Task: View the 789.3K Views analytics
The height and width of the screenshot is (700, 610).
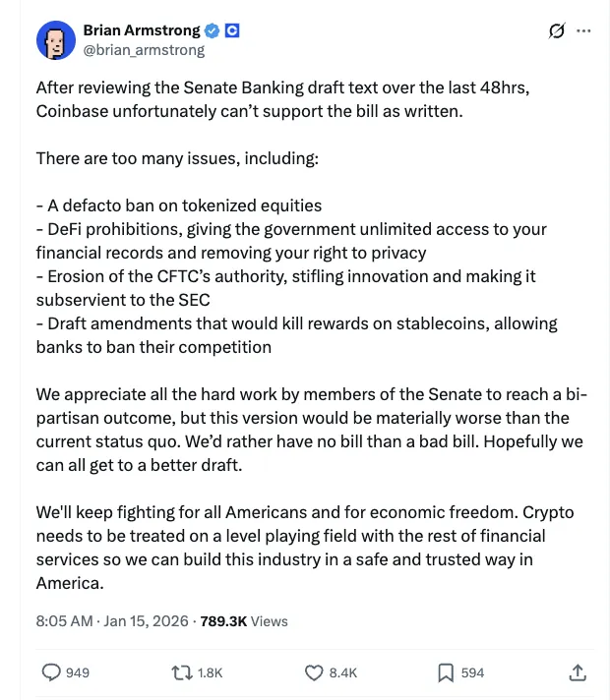Action: pyautogui.click(x=244, y=621)
